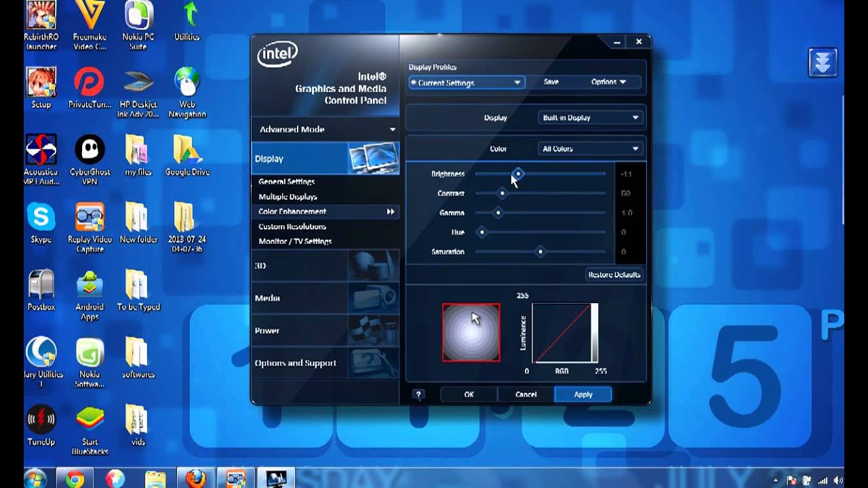Click Start BlueStacks desktop icon

(x=90, y=430)
